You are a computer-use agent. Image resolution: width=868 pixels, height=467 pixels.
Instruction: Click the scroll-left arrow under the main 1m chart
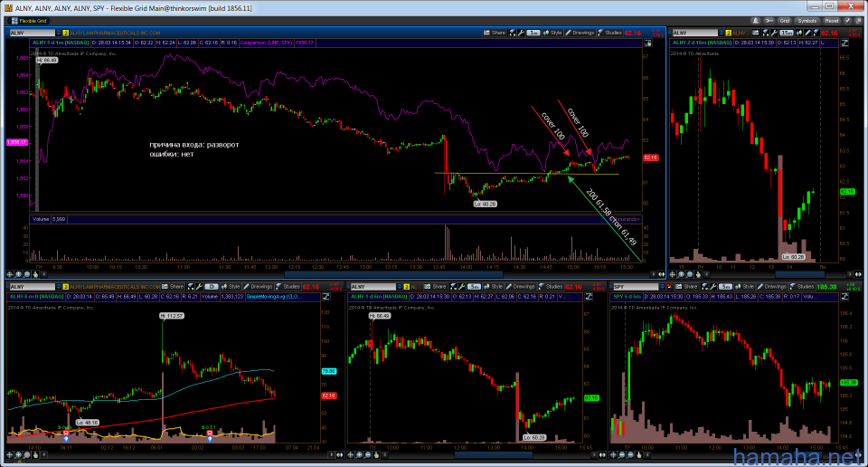point(43,274)
